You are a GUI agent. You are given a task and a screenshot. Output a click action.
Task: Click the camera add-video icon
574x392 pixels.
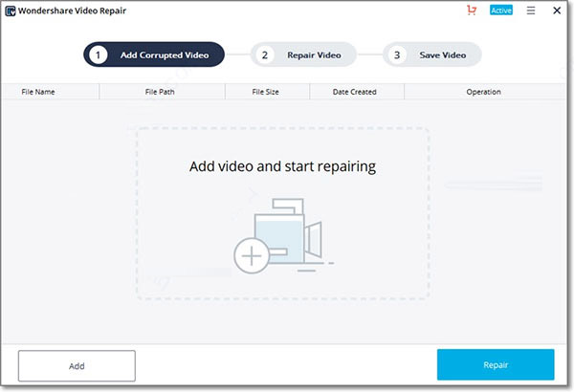tap(282, 236)
